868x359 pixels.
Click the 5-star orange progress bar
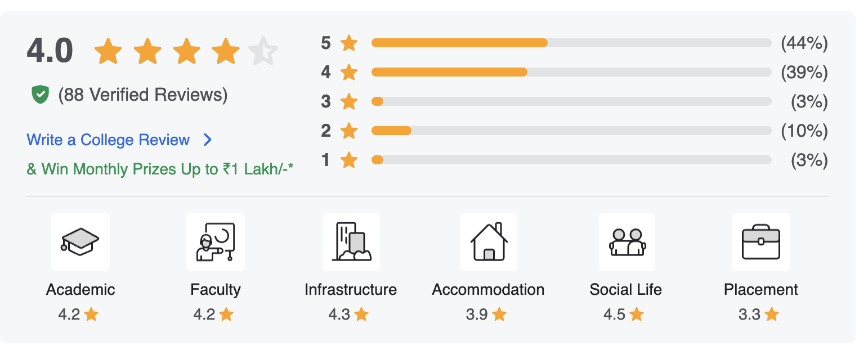coord(459,42)
